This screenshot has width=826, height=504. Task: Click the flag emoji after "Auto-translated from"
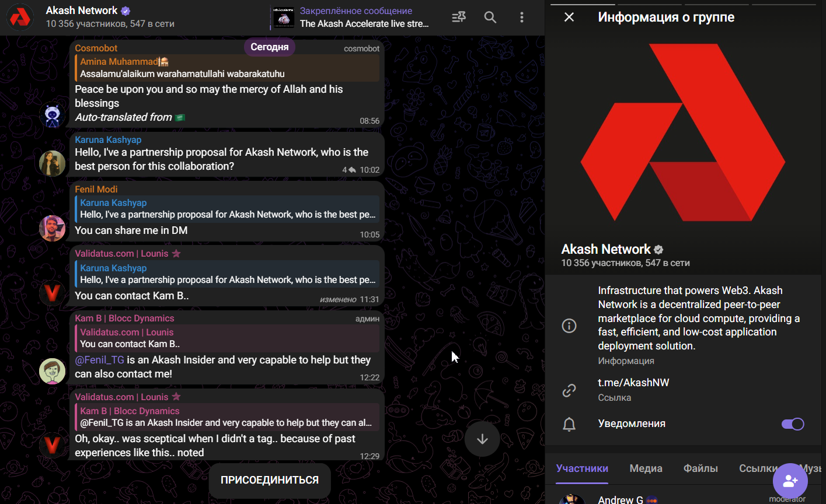pos(180,117)
